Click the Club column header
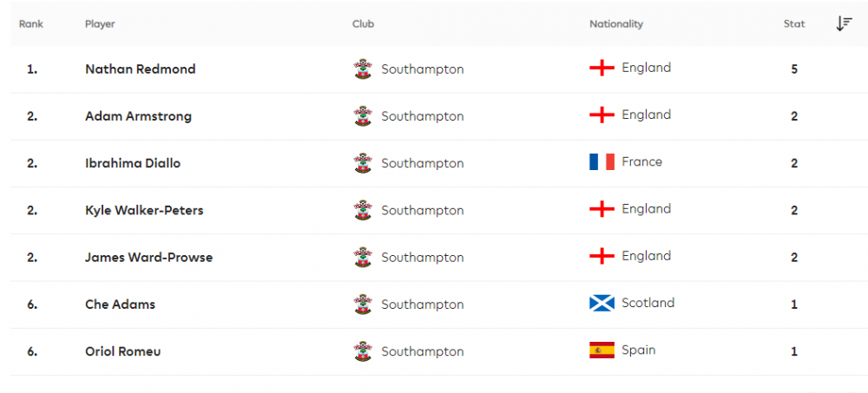This screenshot has width=868, height=393. pos(363,24)
